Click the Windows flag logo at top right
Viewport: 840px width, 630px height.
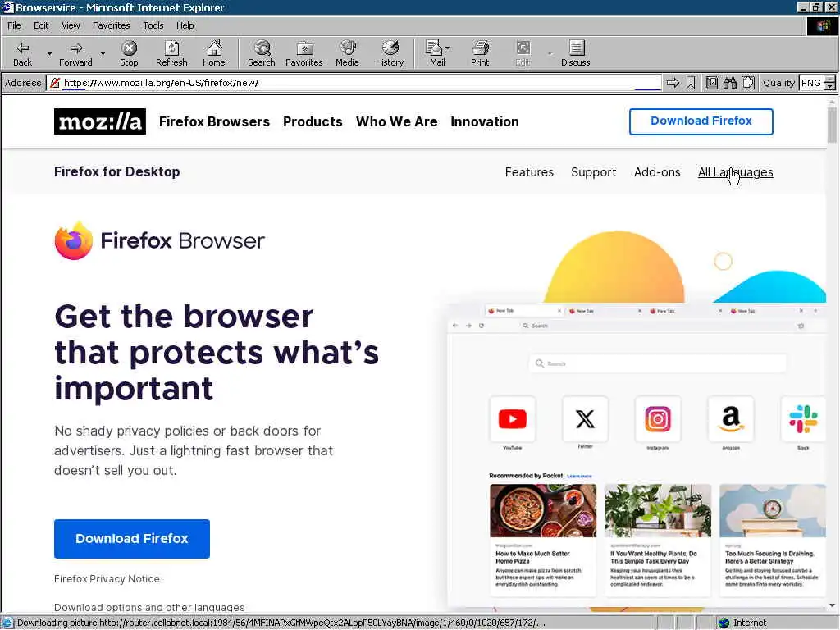[822, 25]
